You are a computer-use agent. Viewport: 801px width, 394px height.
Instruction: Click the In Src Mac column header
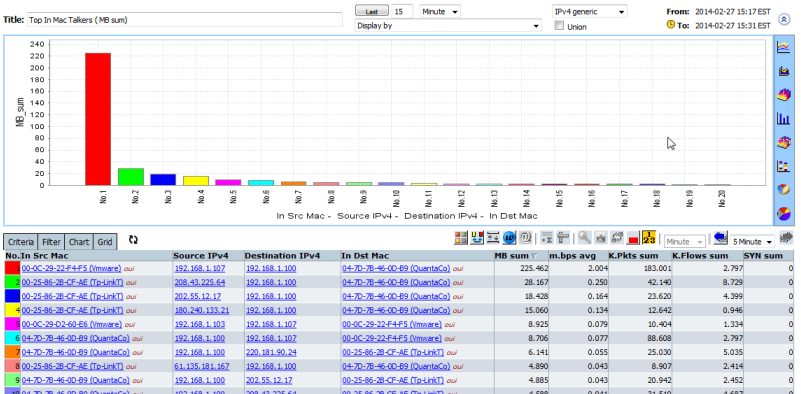tap(96, 256)
